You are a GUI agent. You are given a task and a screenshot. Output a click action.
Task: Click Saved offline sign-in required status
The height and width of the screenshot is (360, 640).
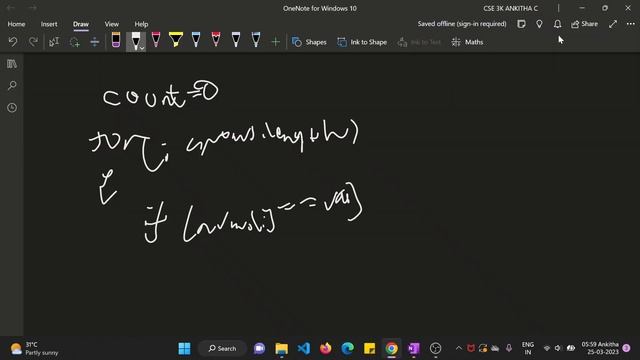tap(462, 24)
